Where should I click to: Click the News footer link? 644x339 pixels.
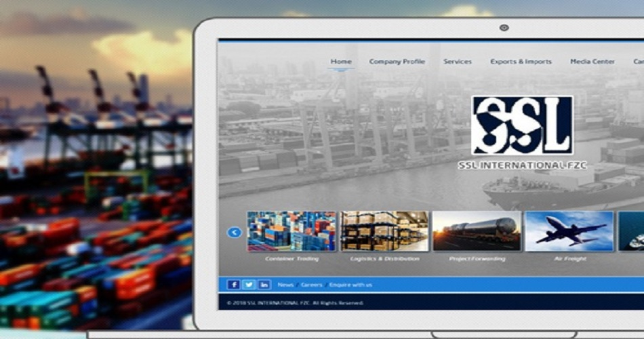[x=285, y=285]
